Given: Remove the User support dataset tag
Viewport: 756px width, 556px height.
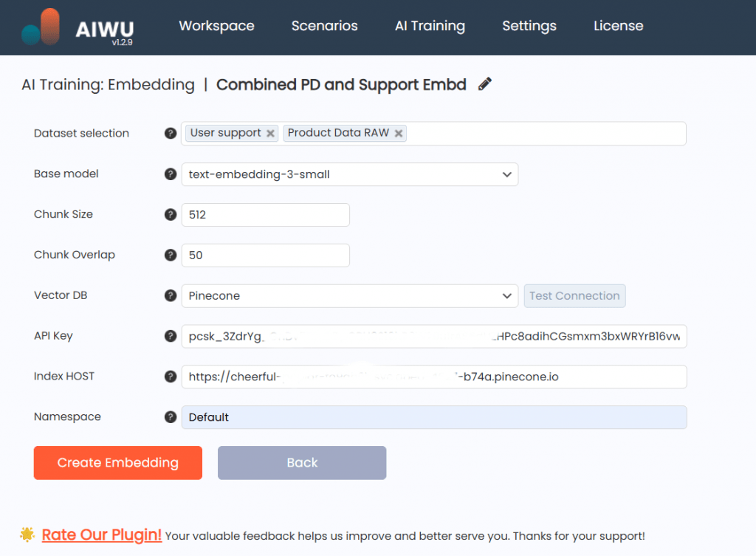Looking at the screenshot, I should [x=270, y=134].
